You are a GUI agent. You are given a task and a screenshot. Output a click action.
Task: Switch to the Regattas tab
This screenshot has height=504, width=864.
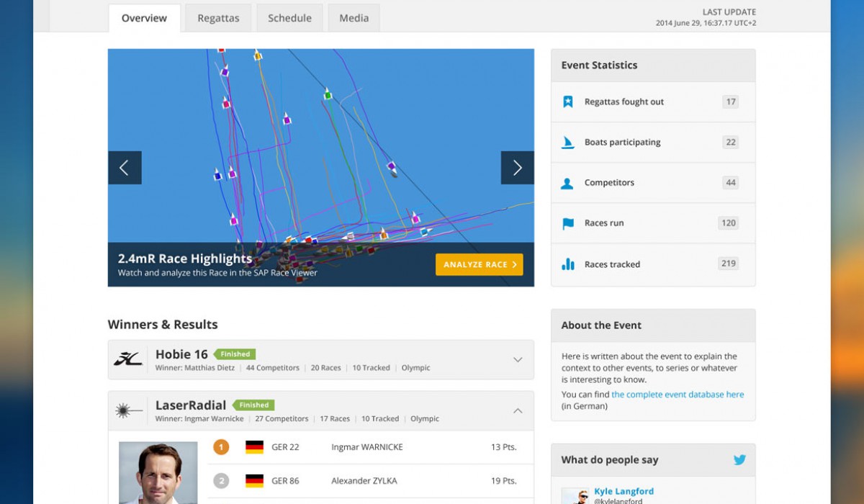tap(218, 18)
